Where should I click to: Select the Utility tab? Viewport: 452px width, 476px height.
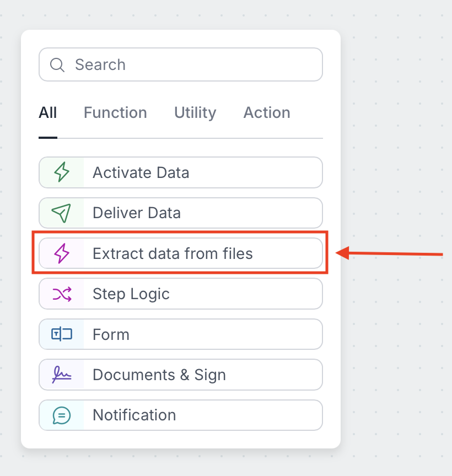(x=195, y=112)
